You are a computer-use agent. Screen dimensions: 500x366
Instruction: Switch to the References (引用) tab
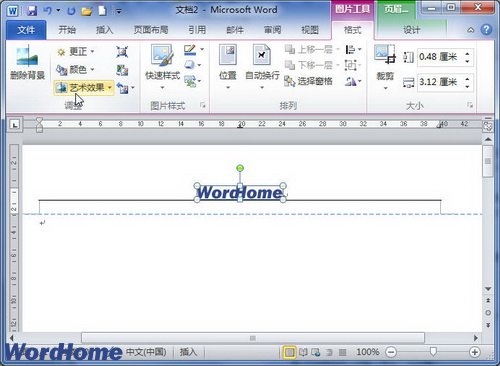pos(197,30)
